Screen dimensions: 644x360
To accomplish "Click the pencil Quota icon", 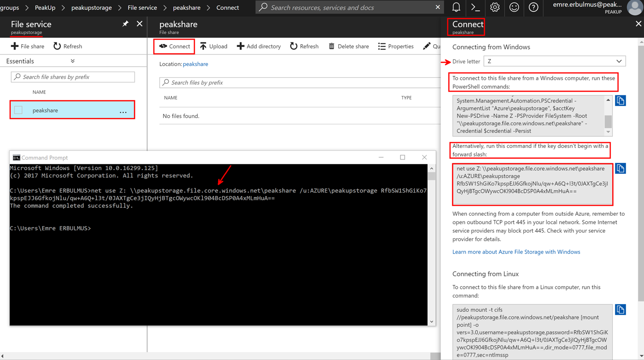I will point(427,46).
